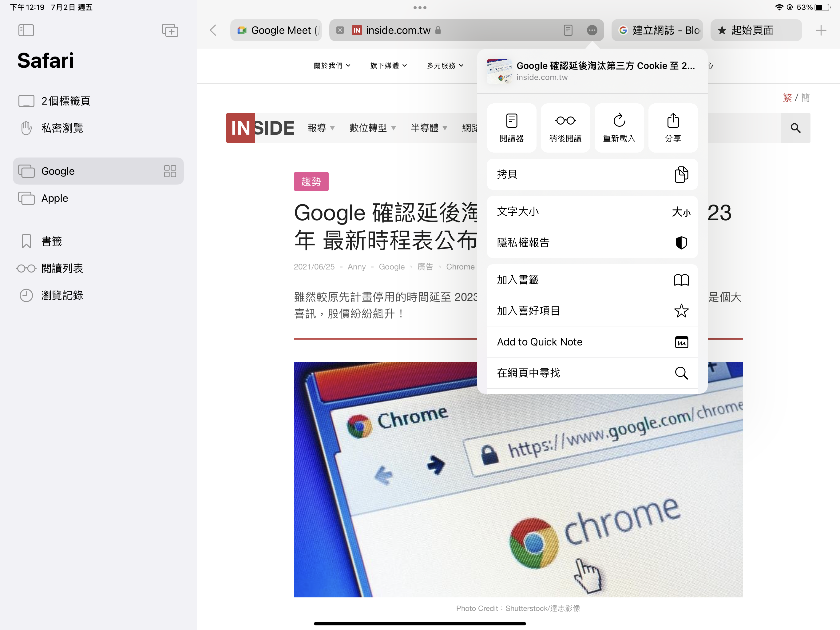The width and height of the screenshot is (840, 630).
Task: Tap the battery status indicator
Action: (822, 7)
